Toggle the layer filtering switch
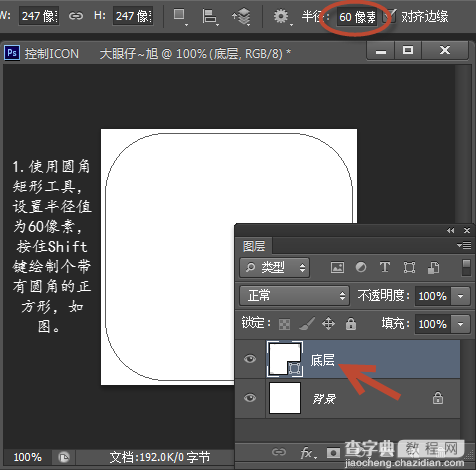The image size is (476, 470). point(466,268)
